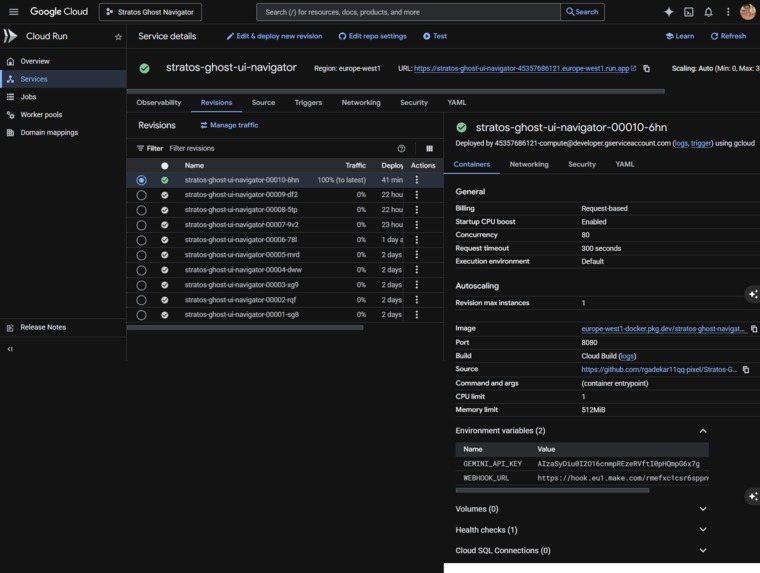760x573 pixels.
Task: Select revision 00007-9v2 radio button
Action: [x=141, y=225]
